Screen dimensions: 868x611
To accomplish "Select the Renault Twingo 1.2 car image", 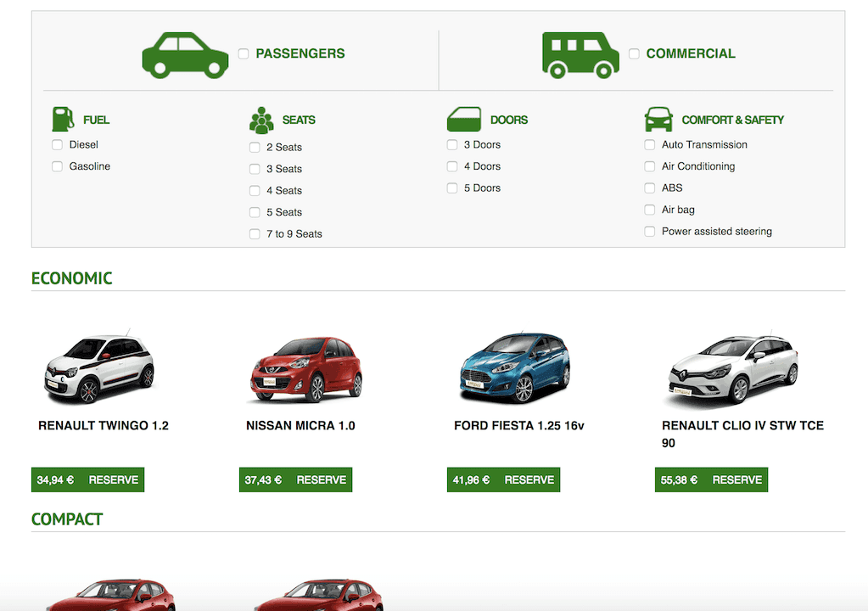I will click(99, 367).
